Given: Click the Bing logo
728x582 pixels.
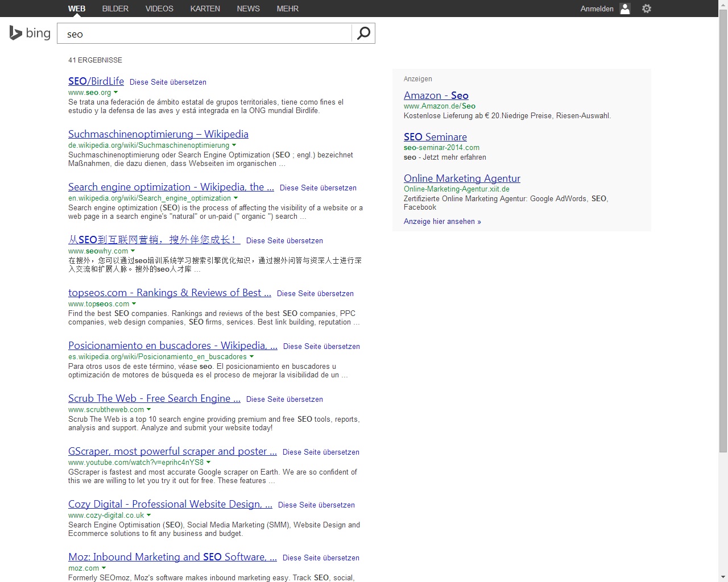Looking at the screenshot, I should pos(30,33).
